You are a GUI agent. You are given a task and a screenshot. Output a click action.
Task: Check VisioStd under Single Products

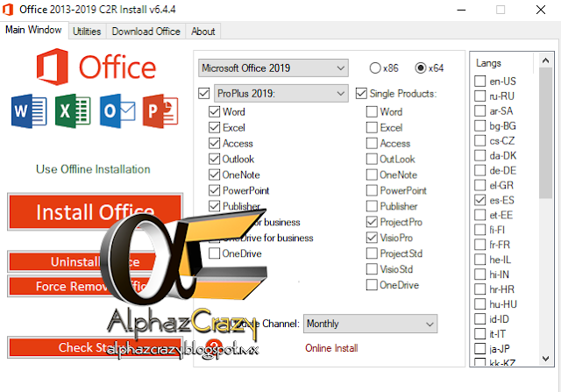[x=372, y=269]
